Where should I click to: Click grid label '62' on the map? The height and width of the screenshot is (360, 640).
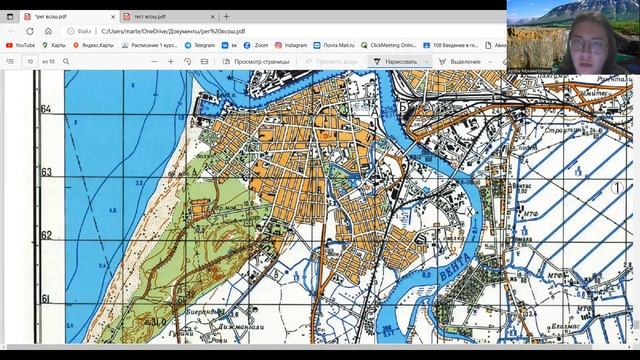[47, 235]
